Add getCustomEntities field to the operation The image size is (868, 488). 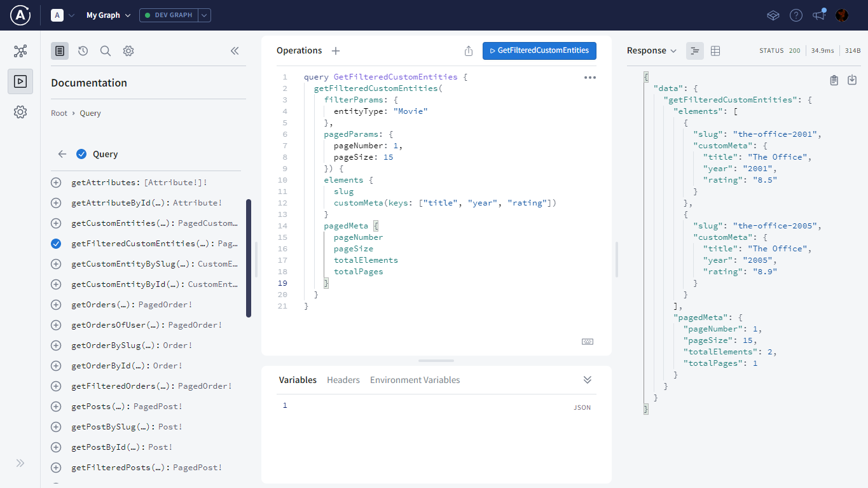coord(56,223)
